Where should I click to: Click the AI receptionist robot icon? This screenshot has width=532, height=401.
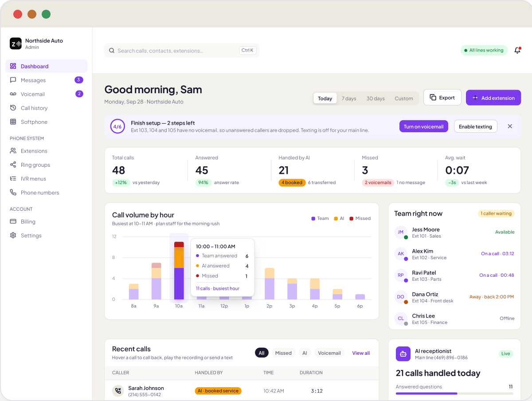[x=403, y=354]
